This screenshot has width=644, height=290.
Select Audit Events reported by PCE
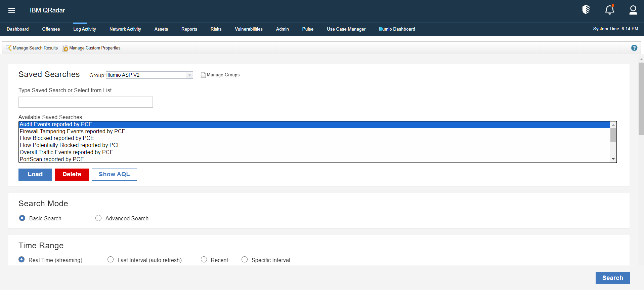pyautogui.click(x=314, y=124)
